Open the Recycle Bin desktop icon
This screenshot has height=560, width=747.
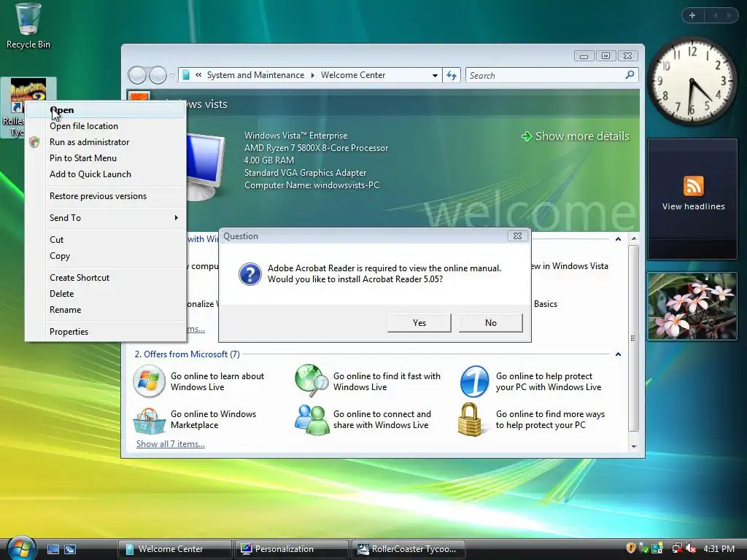coord(28,26)
